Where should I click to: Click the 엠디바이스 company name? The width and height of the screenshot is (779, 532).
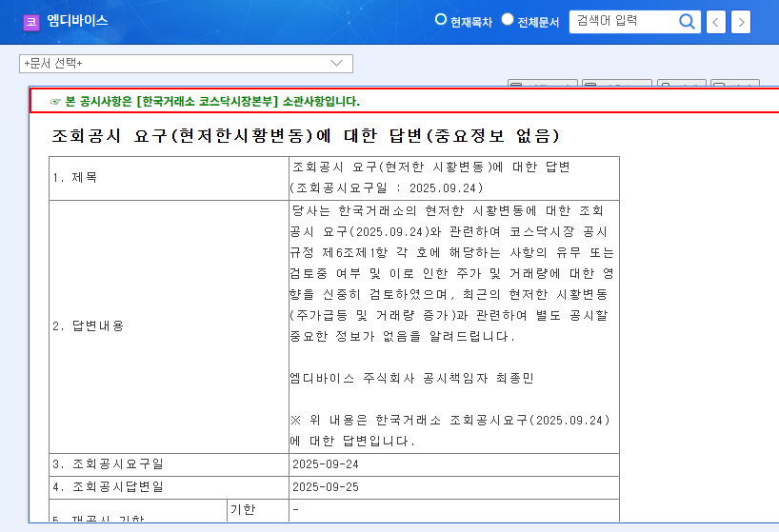pyautogui.click(x=77, y=20)
